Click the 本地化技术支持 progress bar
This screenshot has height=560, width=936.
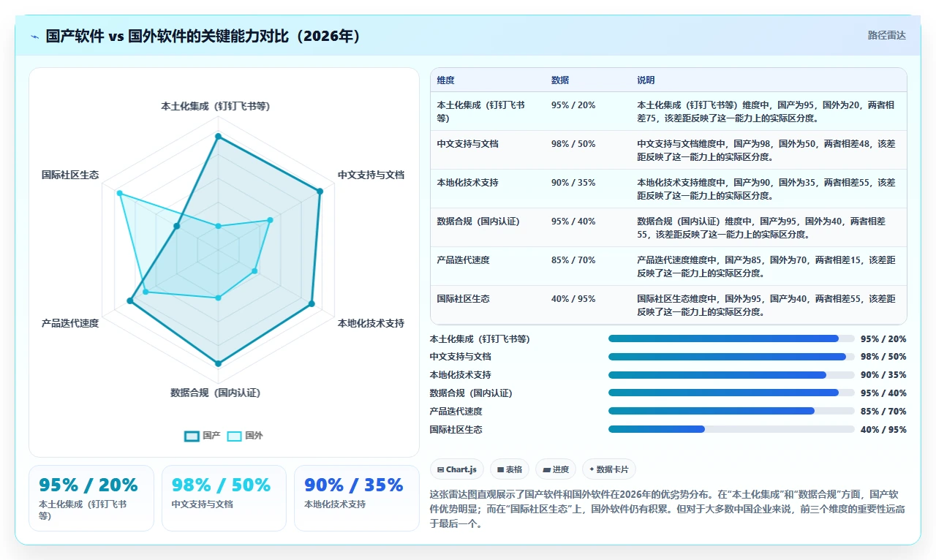[x=731, y=375]
